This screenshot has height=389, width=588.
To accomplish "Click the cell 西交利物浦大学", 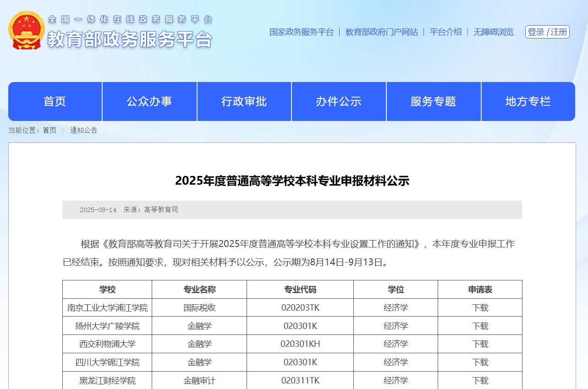I will [x=107, y=344].
